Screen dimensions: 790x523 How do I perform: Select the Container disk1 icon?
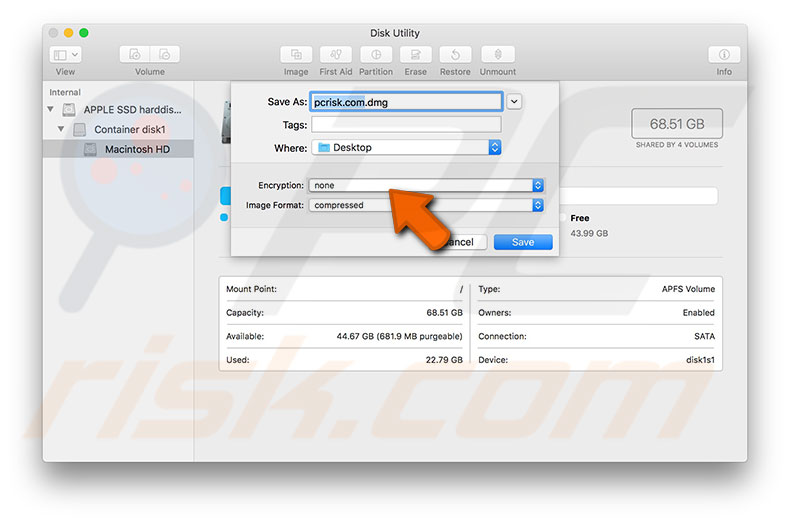(x=80, y=129)
